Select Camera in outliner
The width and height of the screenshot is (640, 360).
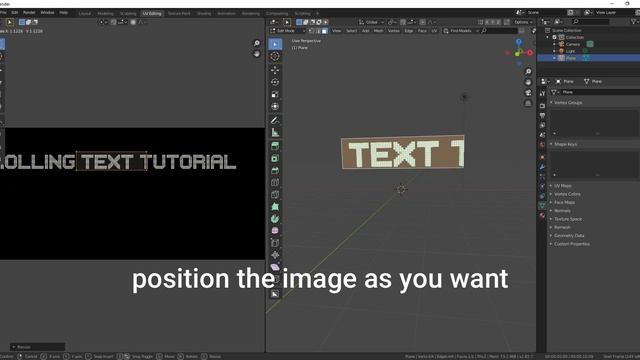coord(573,44)
